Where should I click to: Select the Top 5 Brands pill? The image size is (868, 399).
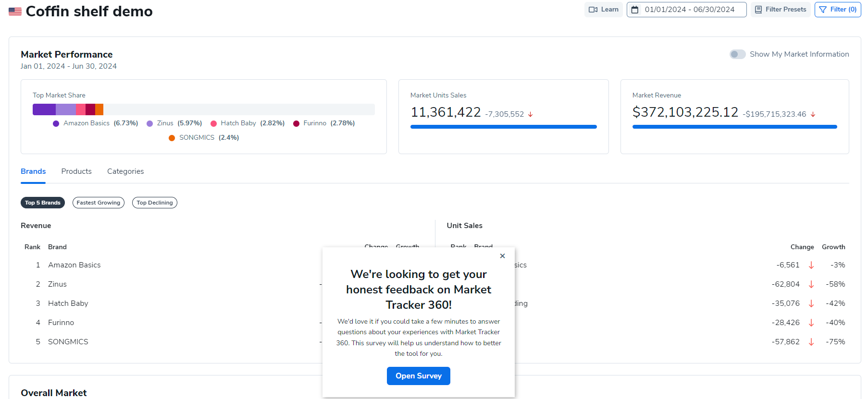pos(43,203)
